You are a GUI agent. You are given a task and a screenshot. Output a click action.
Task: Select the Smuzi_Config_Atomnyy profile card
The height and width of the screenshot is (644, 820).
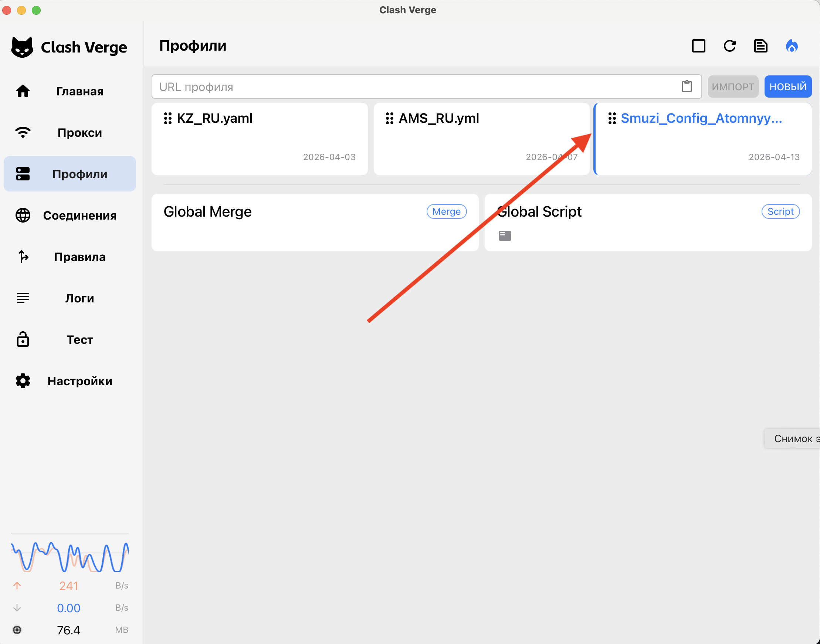(x=703, y=139)
